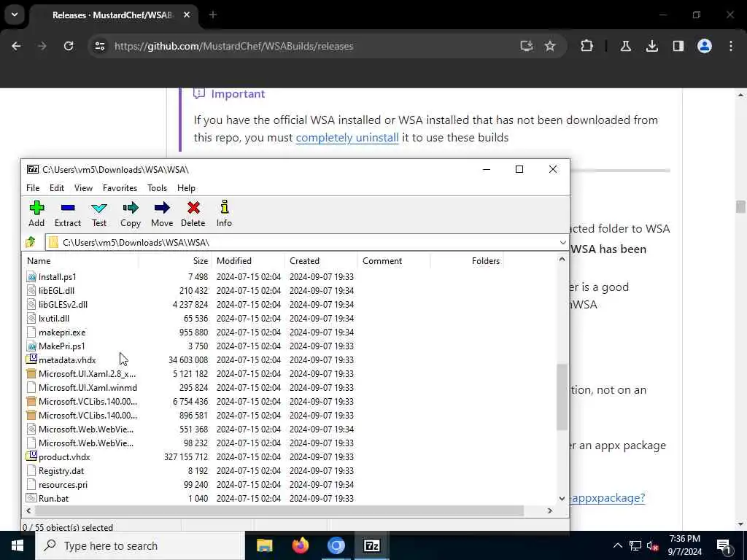
Task: Close the Releases MustardChef tab
Action: pos(187,15)
